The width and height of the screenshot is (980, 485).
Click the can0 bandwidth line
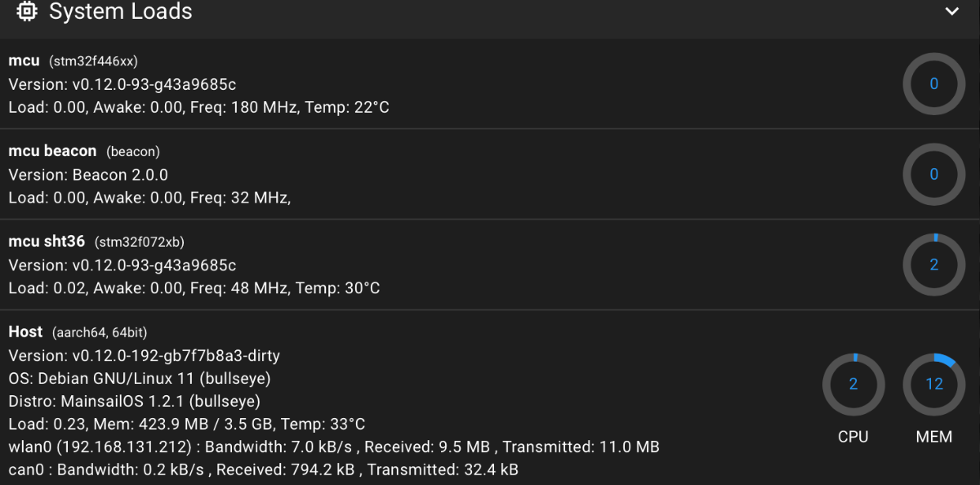click(263, 469)
